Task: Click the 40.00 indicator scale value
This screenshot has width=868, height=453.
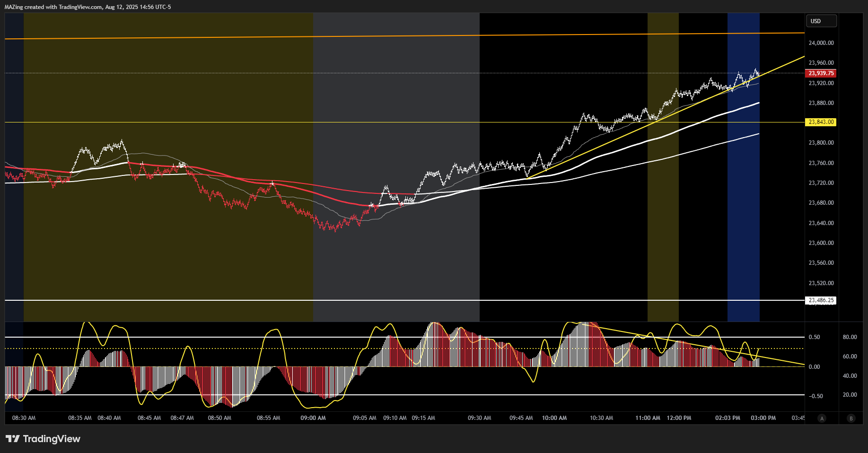Action: (850, 376)
